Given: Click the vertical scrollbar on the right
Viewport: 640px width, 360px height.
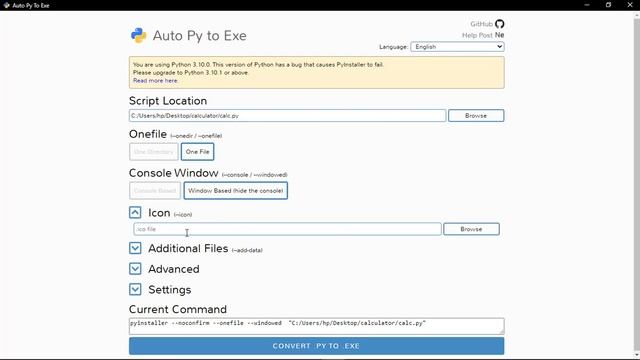Looking at the screenshot, I should tap(636, 184).
